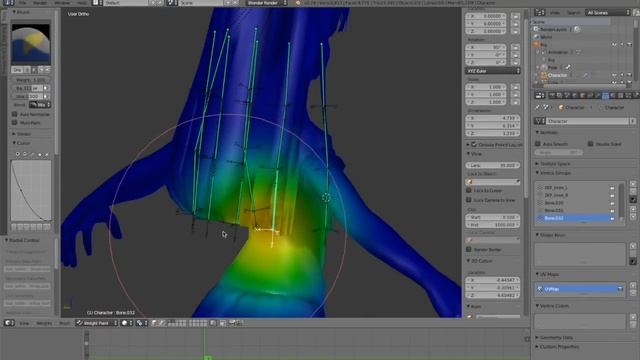
Task: Lock the Scale X value
Action: coord(516,87)
